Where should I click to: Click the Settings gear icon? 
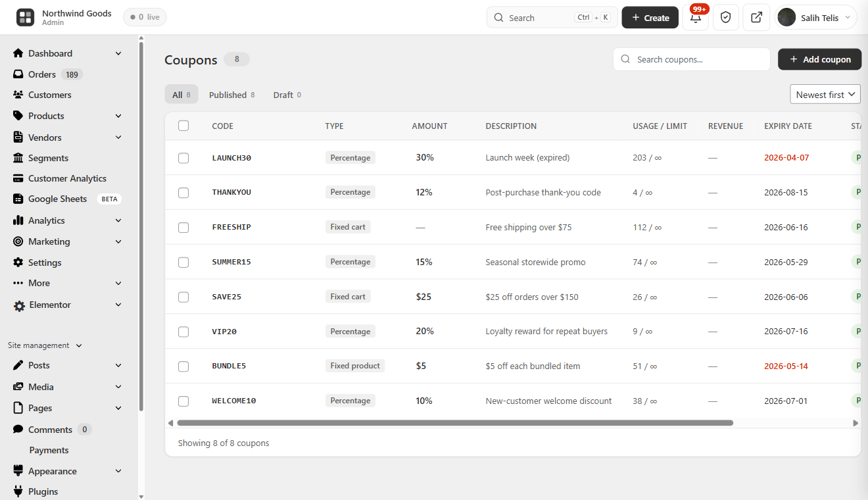pos(18,262)
